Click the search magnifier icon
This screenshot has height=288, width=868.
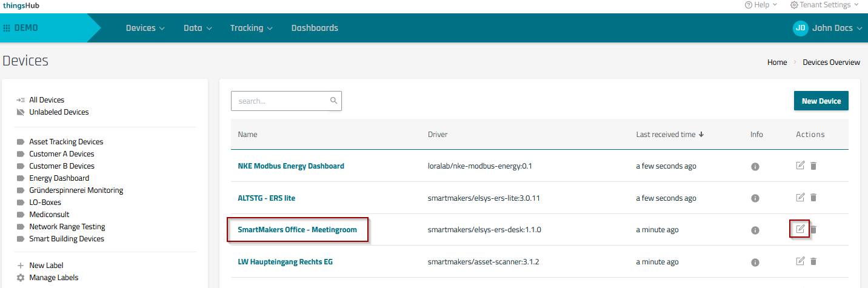[x=333, y=101]
